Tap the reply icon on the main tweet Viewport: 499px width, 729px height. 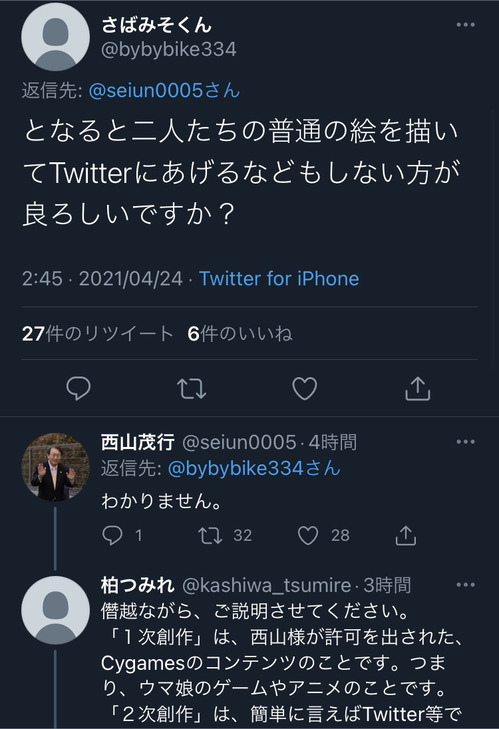coord(78,388)
